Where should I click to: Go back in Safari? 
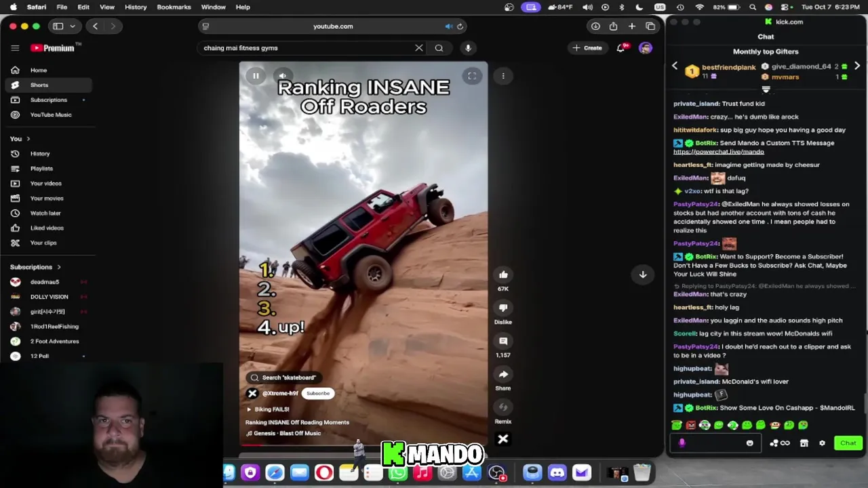[95, 26]
